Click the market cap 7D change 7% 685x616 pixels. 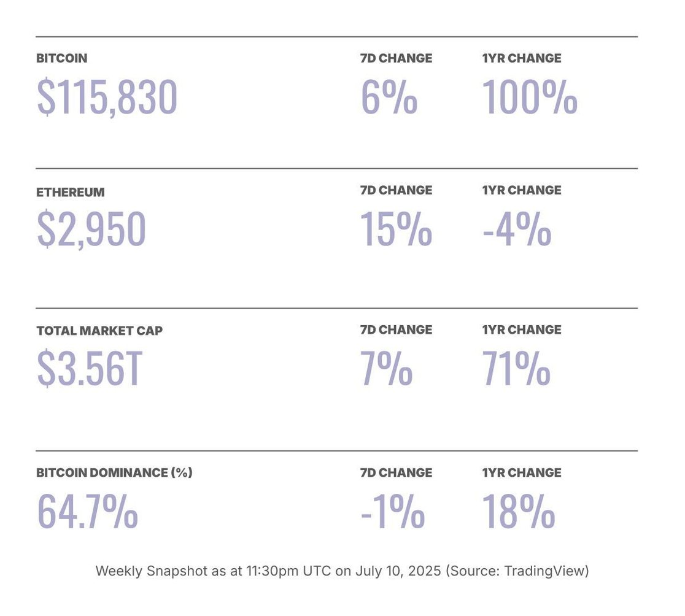[x=386, y=369]
